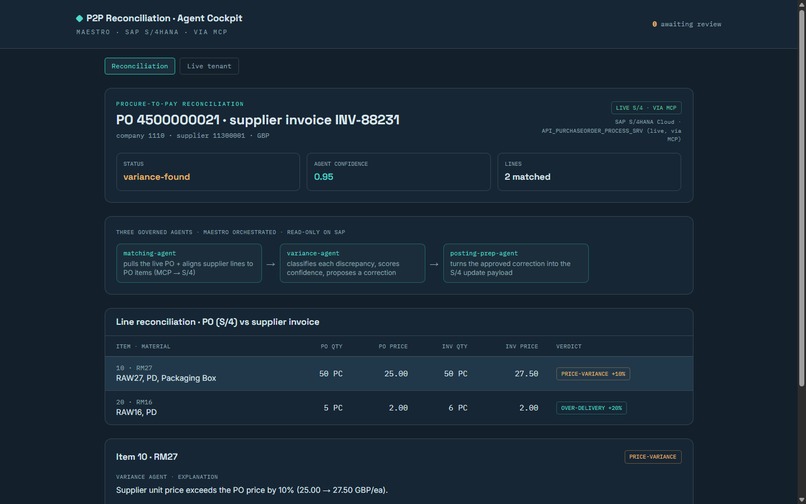This screenshot has height=504, width=806.
Task: Open the Live tenant tab
Action: click(x=209, y=66)
